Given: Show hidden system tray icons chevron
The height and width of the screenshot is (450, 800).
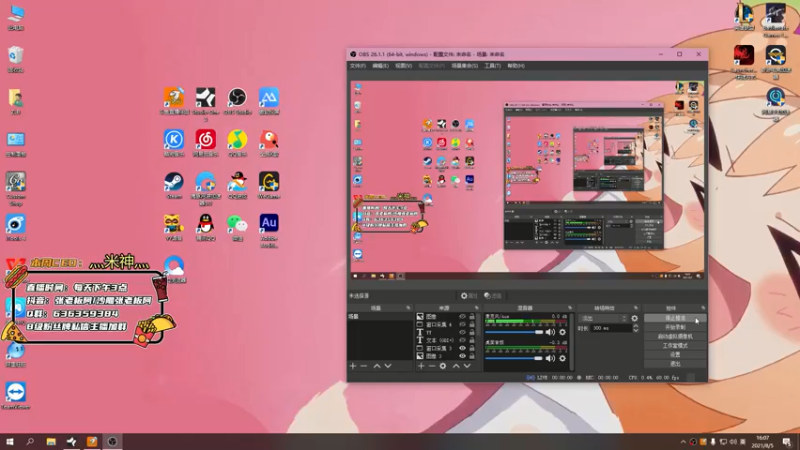Looking at the screenshot, I should pos(683,442).
